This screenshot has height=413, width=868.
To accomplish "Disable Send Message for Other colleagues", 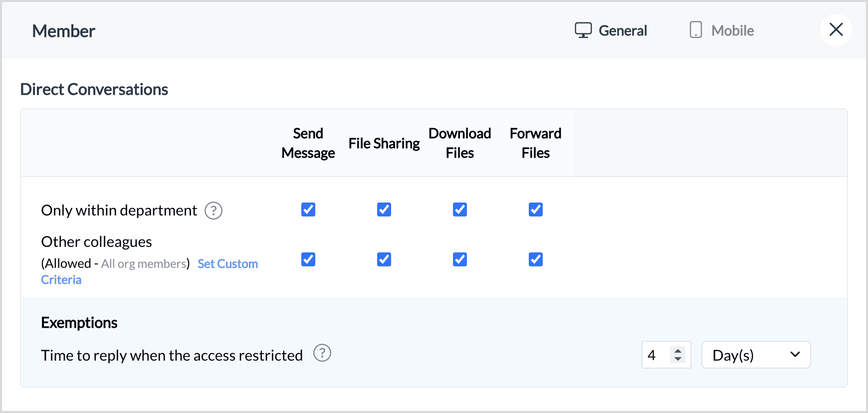I will click(308, 259).
